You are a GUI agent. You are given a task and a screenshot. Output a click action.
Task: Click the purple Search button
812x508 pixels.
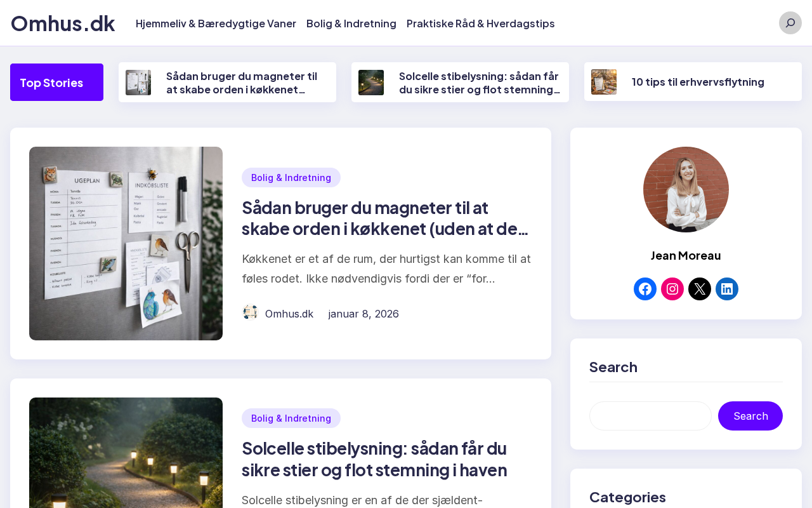tap(750, 416)
